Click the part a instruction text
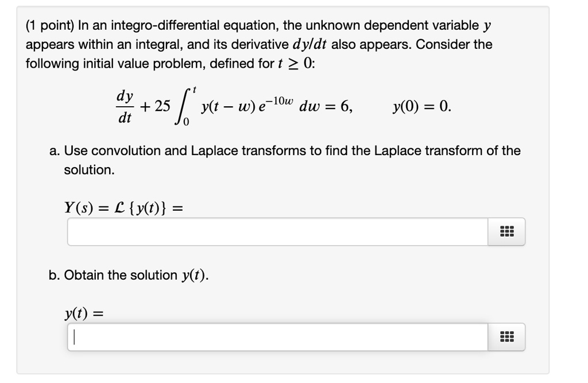The image size is (588, 383). pos(284,158)
